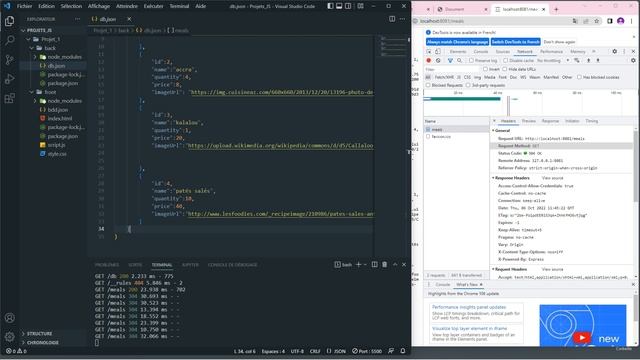Bookmark the page with Chrome star icon
640x360 pixels.
[x=596, y=21]
